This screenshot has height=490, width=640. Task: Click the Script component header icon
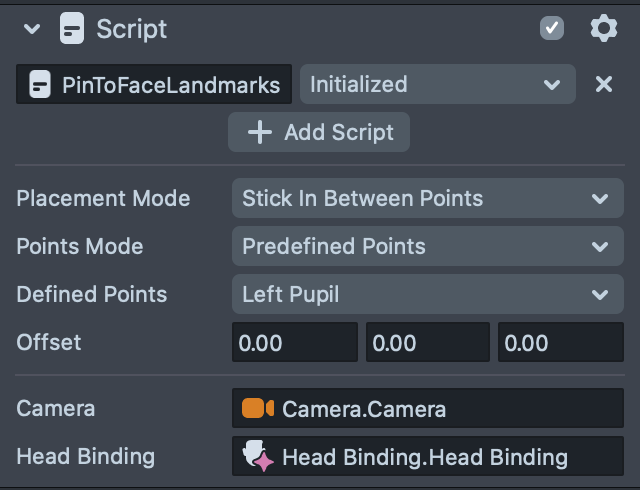72,28
